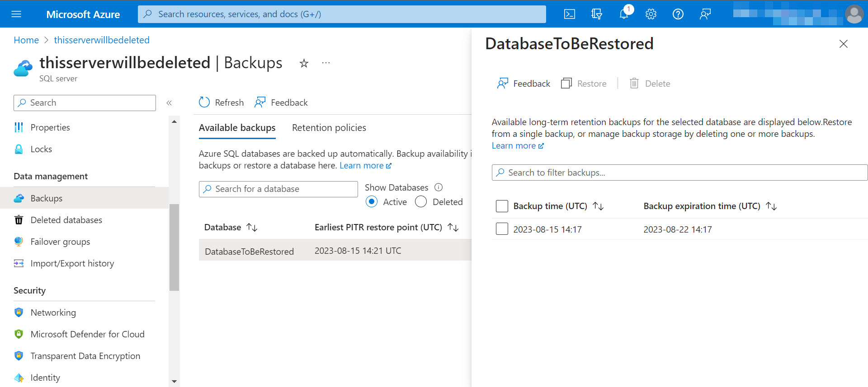Click Feedback in DatabaseToBeRestored panel
Viewport: 868px width, 387px height.
pos(524,84)
